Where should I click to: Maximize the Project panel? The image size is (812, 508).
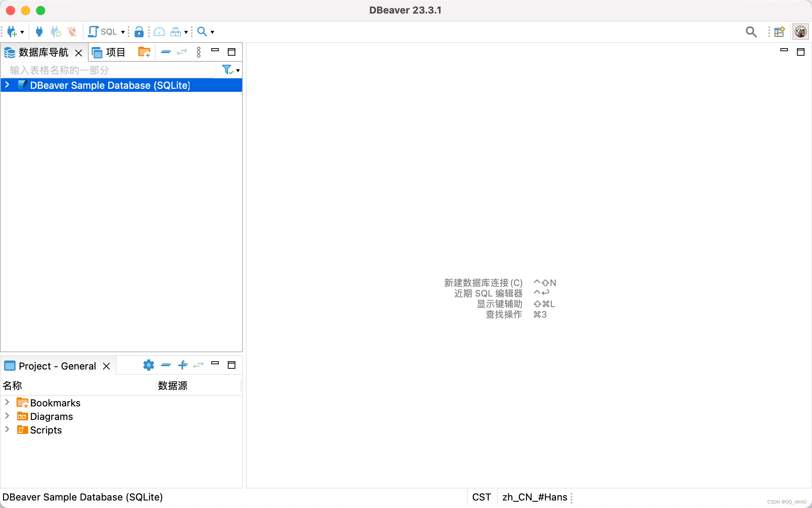click(x=232, y=365)
